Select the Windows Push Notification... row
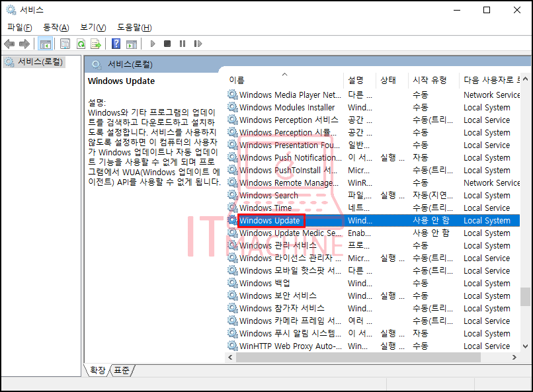This screenshot has height=392, width=533. [373, 157]
